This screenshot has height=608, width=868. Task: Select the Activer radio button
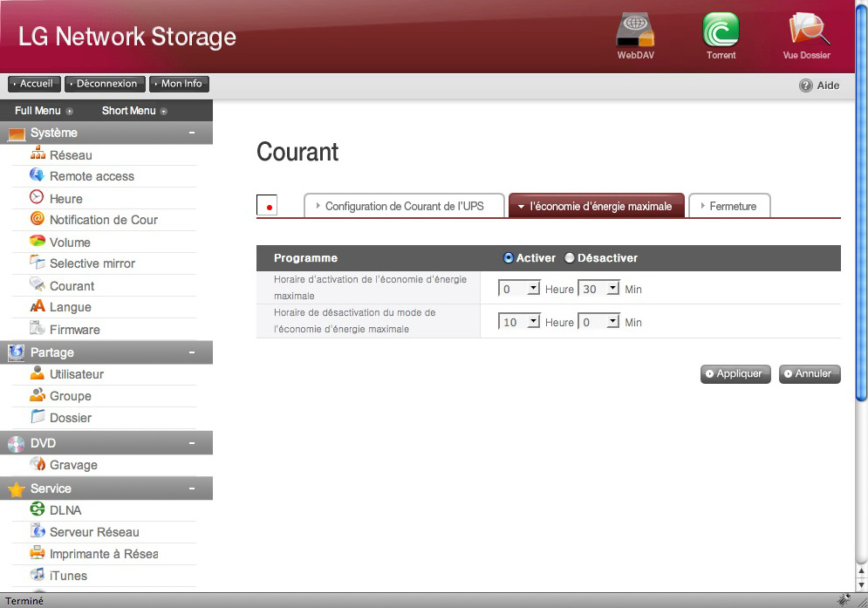pos(509,258)
